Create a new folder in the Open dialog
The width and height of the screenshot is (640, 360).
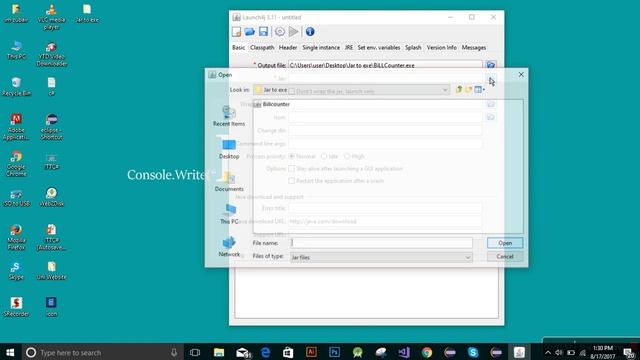pos(468,89)
